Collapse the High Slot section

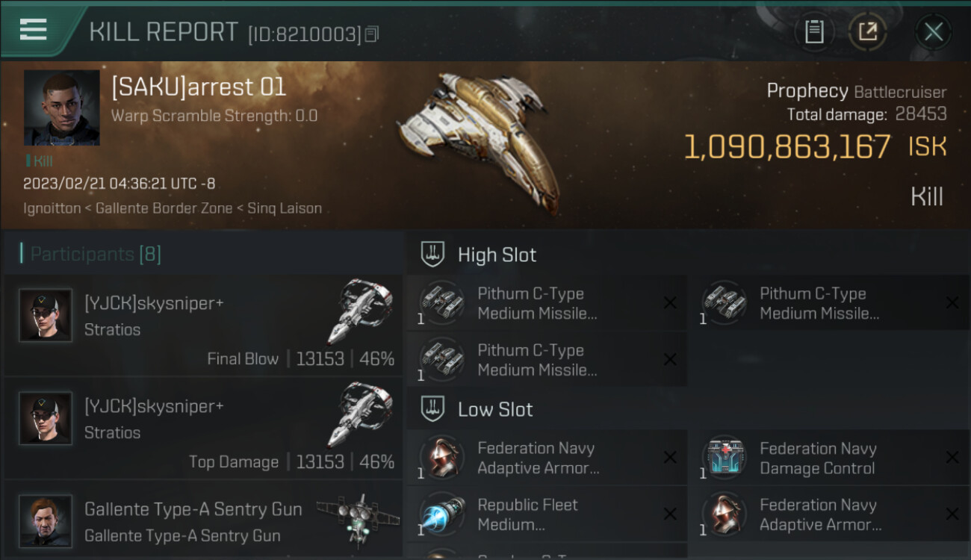tap(479, 255)
